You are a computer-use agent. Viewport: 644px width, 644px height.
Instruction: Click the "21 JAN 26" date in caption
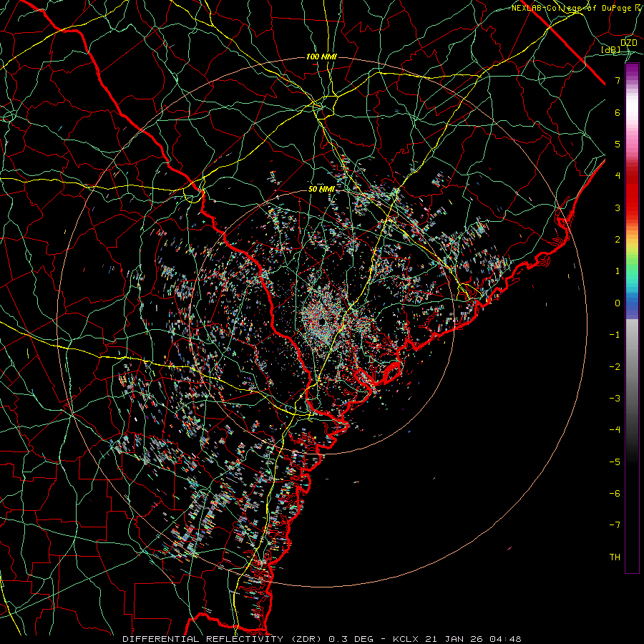[454, 639]
